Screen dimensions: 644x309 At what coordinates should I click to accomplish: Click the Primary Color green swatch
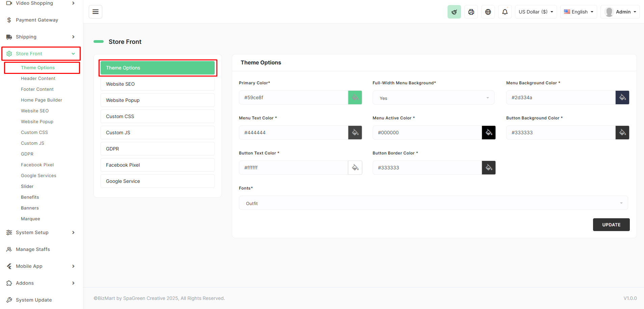(x=355, y=97)
